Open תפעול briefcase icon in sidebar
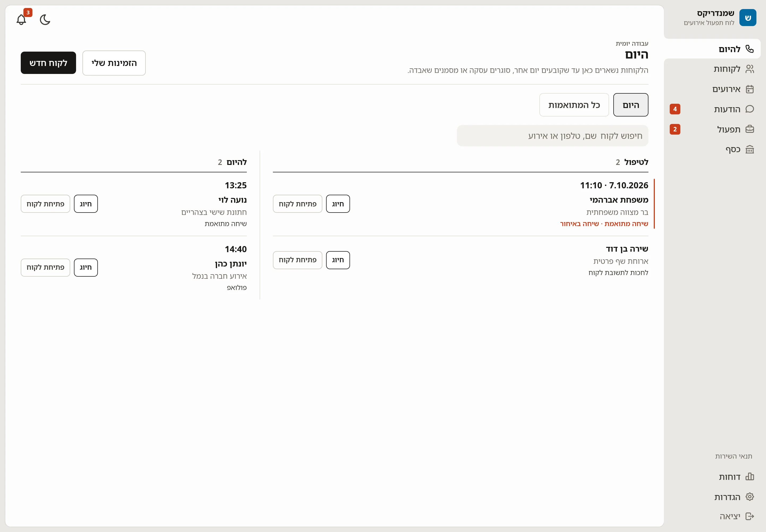 749,129
